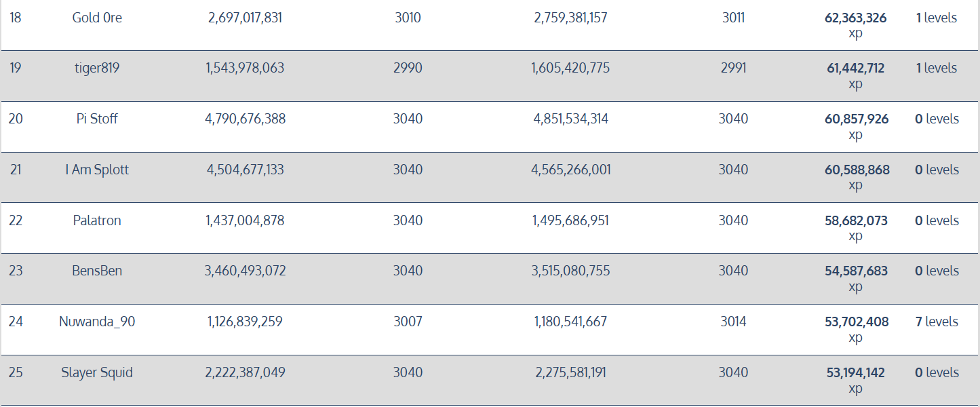Select the 62,363,326 xp gain value

click(855, 18)
